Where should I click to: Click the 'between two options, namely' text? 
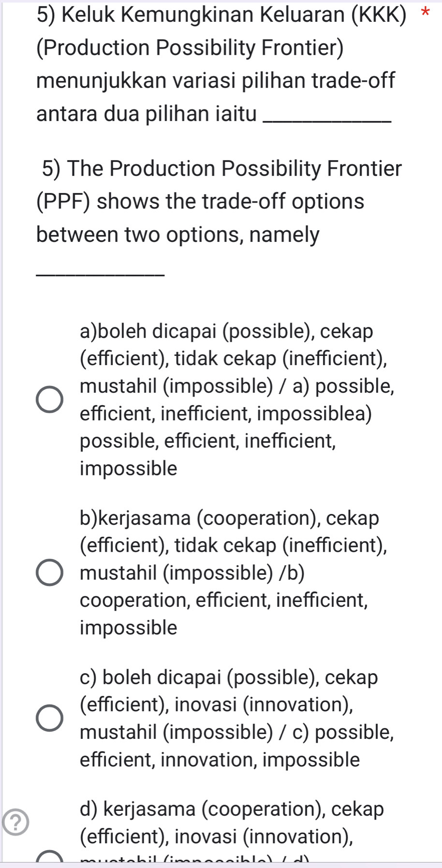coord(178,235)
